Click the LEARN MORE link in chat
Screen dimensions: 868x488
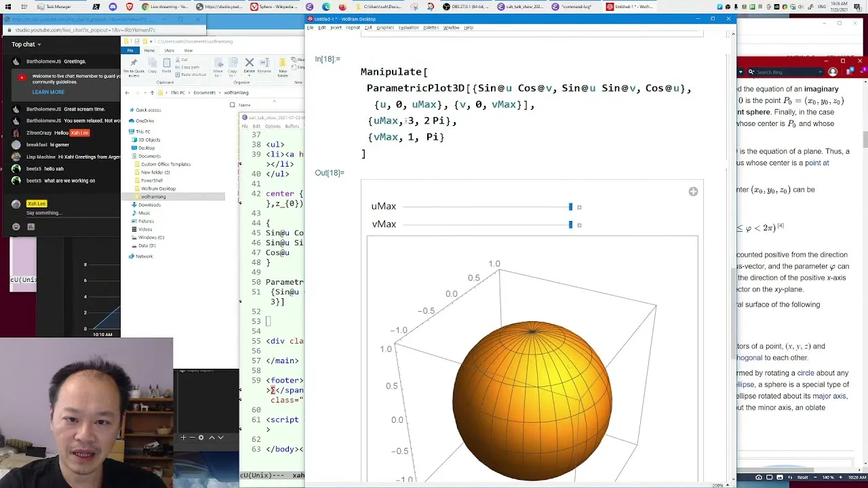click(x=48, y=92)
